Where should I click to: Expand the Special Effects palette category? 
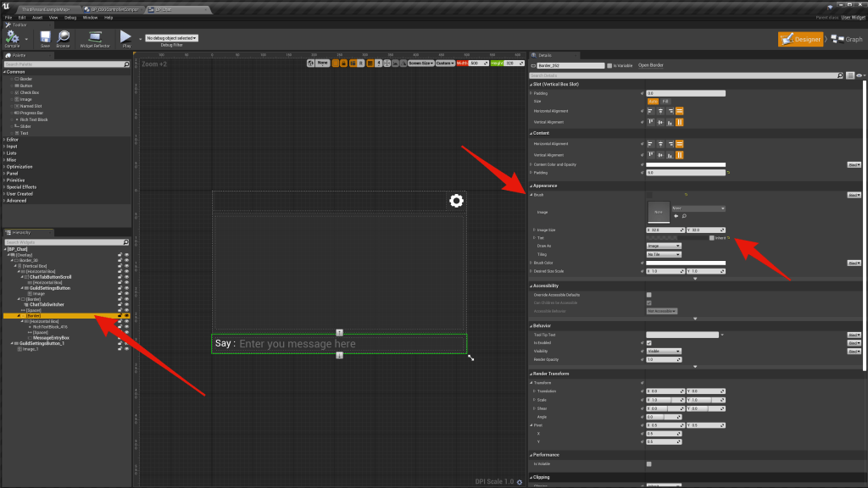(x=21, y=186)
